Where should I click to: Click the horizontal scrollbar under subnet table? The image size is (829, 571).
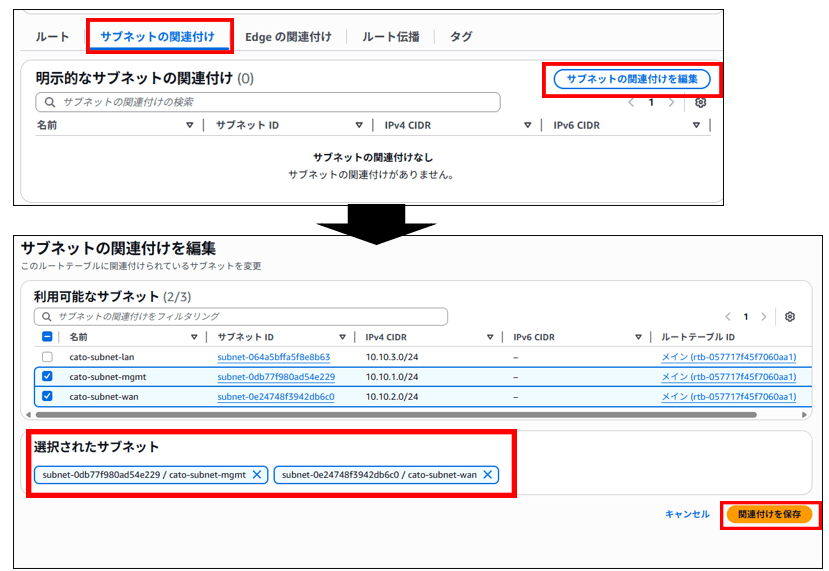coord(400,414)
